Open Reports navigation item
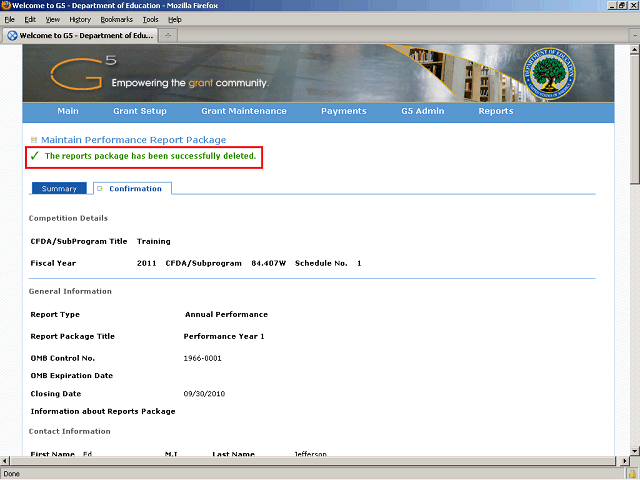Image resolution: width=640 pixels, height=480 pixels. (x=496, y=111)
